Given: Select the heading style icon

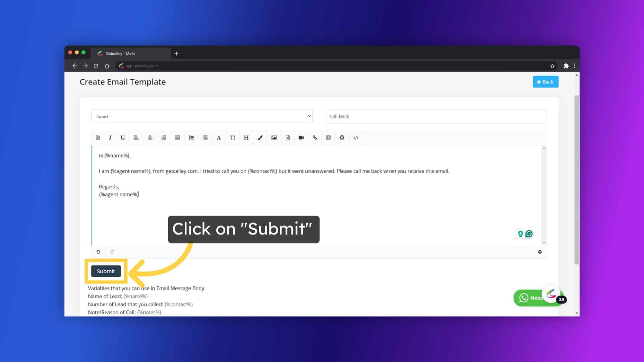Looking at the screenshot, I should click(246, 138).
